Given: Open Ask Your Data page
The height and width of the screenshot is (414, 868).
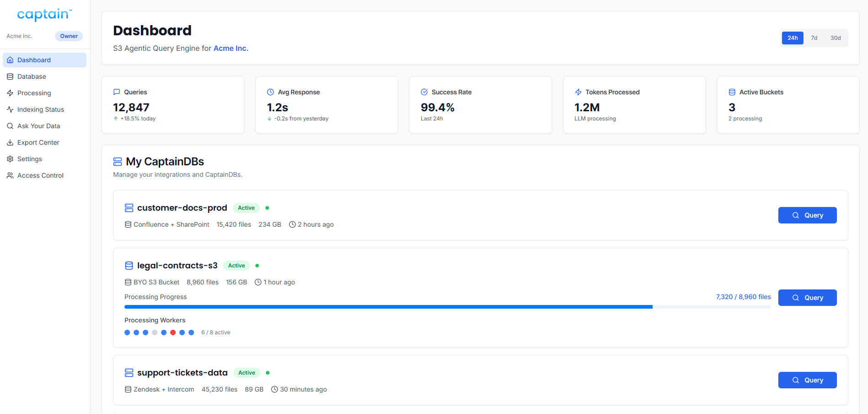Looking at the screenshot, I should [44, 126].
